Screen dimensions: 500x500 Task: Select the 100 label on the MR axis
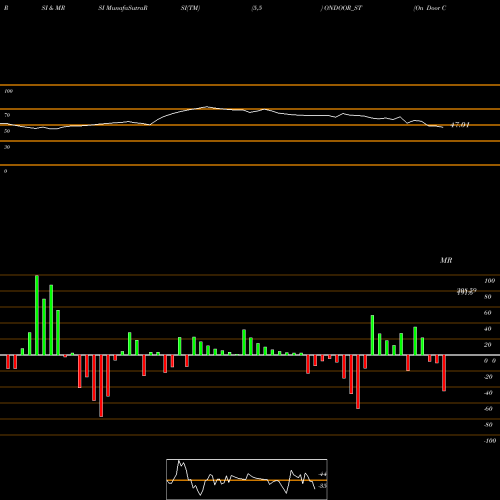489,281
